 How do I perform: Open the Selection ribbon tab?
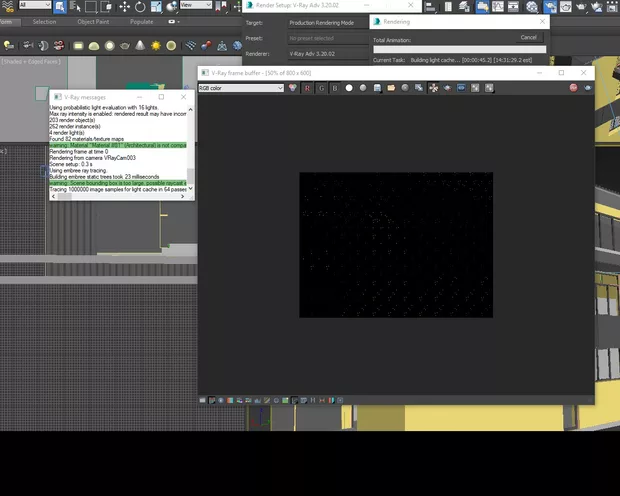44,21
